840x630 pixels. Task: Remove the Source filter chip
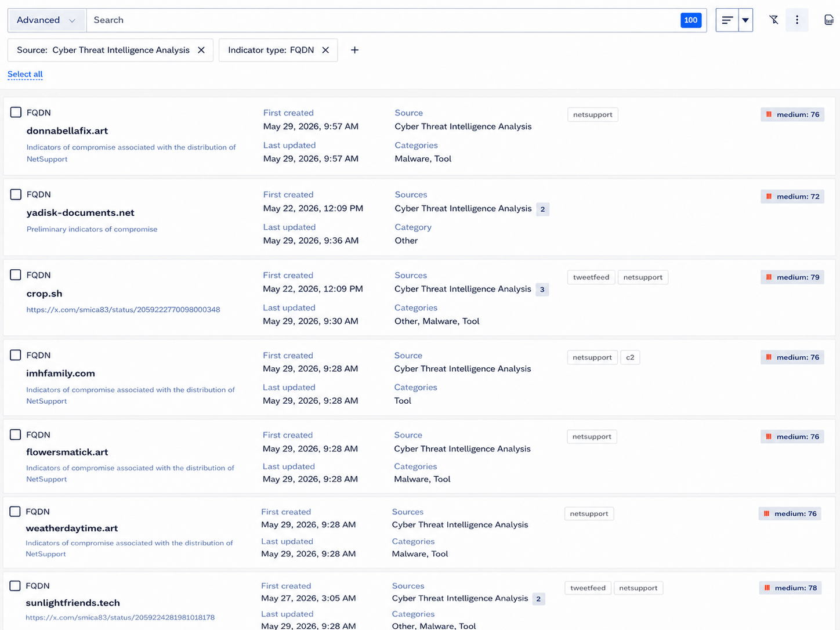201,50
